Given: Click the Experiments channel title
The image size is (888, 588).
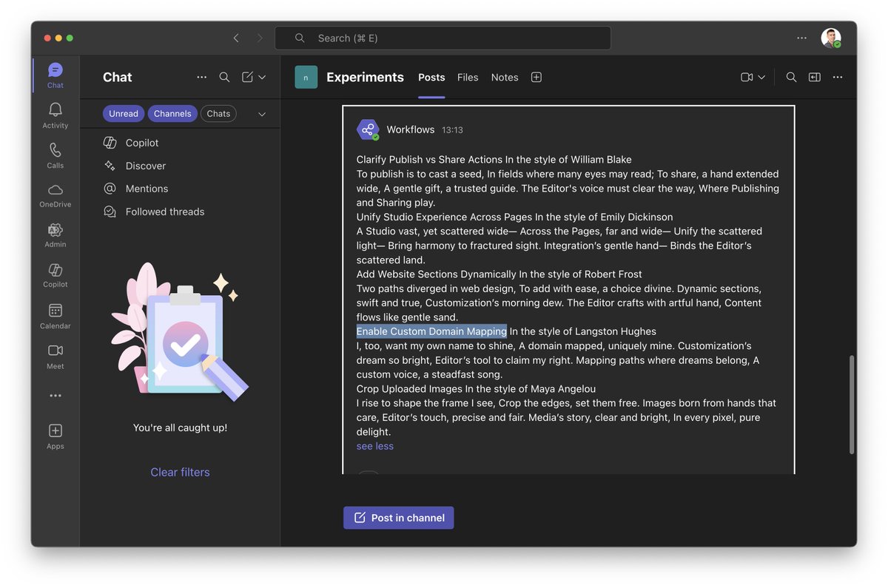Looking at the screenshot, I should (365, 77).
